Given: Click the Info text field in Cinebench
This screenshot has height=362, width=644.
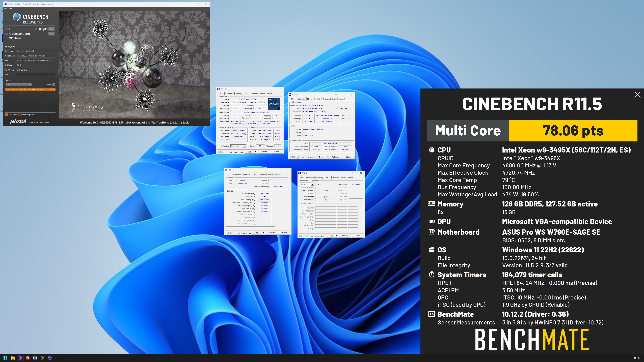Looking at the screenshot, I should [36, 74].
